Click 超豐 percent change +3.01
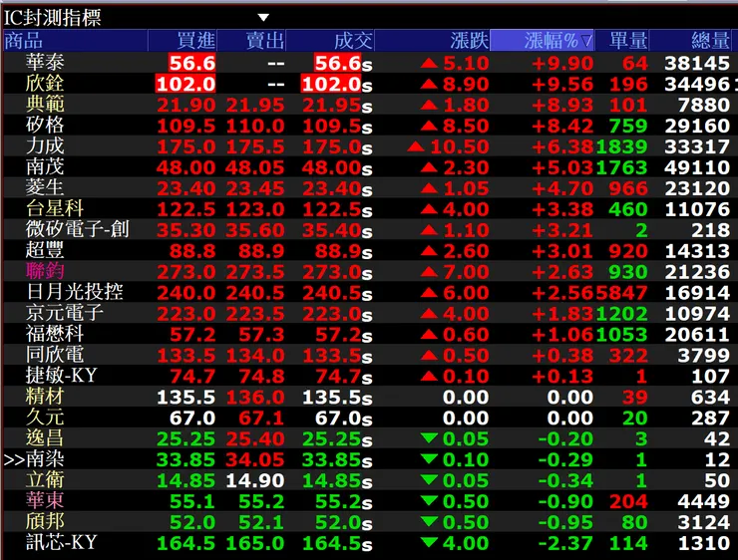The height and width of the screenshot is (560, 738). point(562,251)
